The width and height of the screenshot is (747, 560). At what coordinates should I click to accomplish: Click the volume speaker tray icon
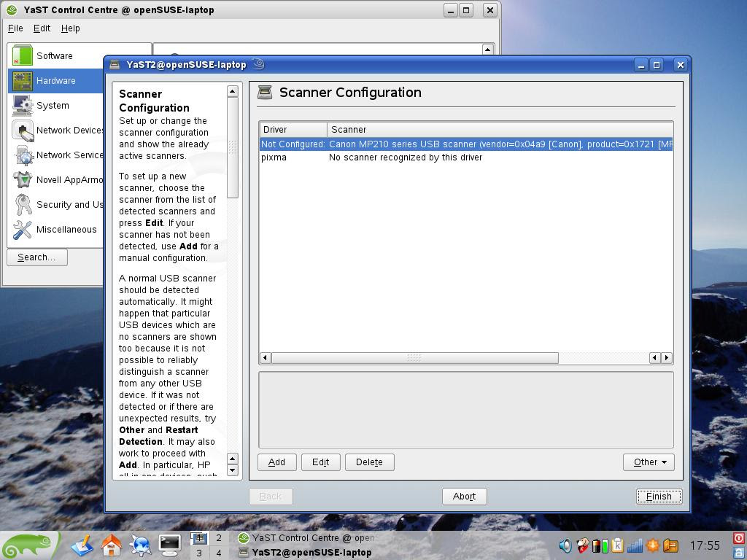[x=565, y=545]
